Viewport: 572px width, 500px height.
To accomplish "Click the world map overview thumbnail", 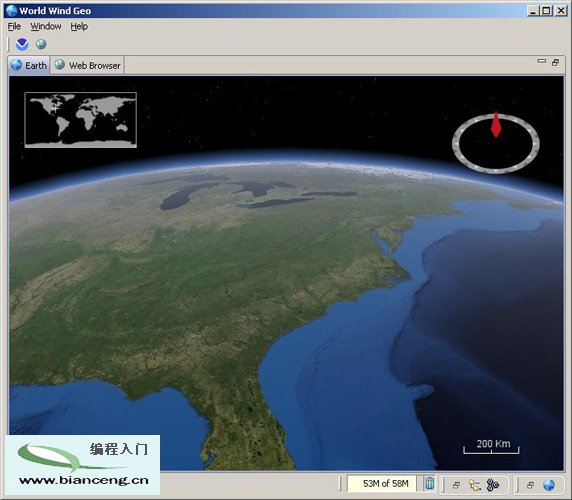I will coord(81,120).
